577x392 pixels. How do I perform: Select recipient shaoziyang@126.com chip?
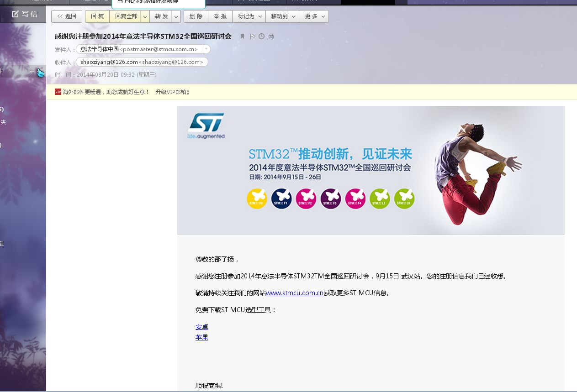[142, 62]
